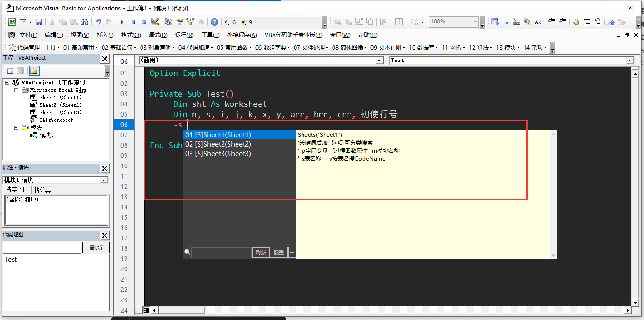Click the View Microsoft Excel icon
This screenshot has height=320, width=644.
[12, 22]
